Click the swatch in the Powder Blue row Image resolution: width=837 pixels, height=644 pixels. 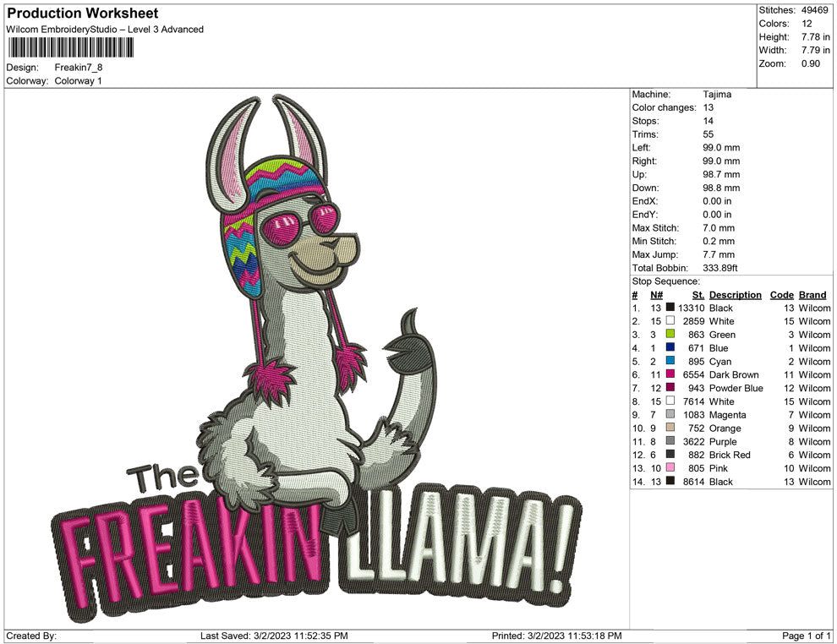click(x=670, y=387)
